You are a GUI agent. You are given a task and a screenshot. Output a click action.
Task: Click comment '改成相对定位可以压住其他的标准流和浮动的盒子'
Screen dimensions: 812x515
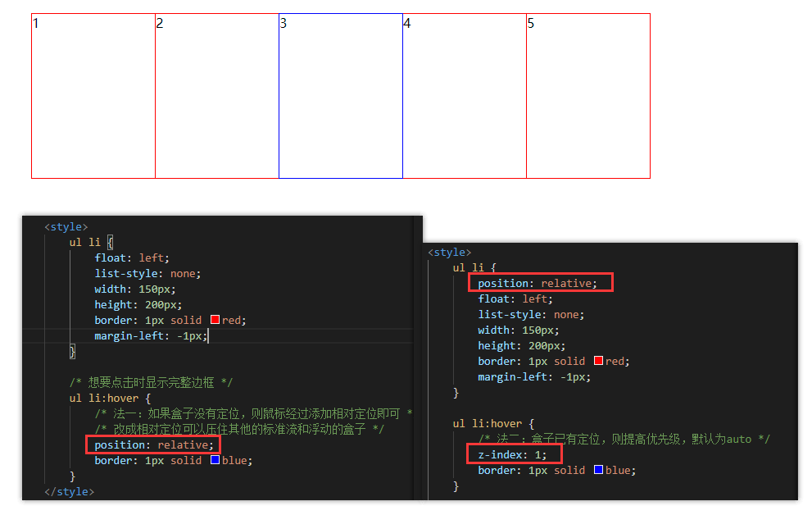[239, 429]
